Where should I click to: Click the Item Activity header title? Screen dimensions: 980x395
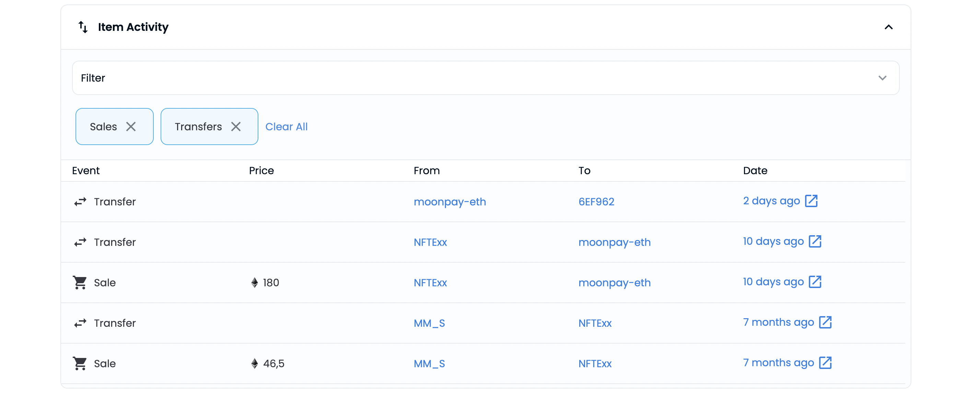pyautogui.click(x=133, y=27)
